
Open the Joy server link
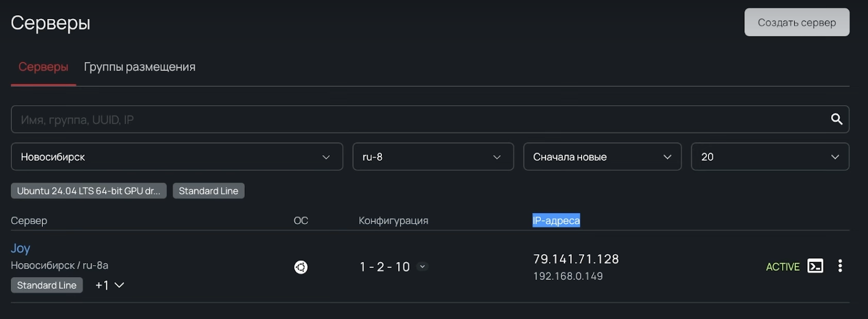tap(21, 248)
